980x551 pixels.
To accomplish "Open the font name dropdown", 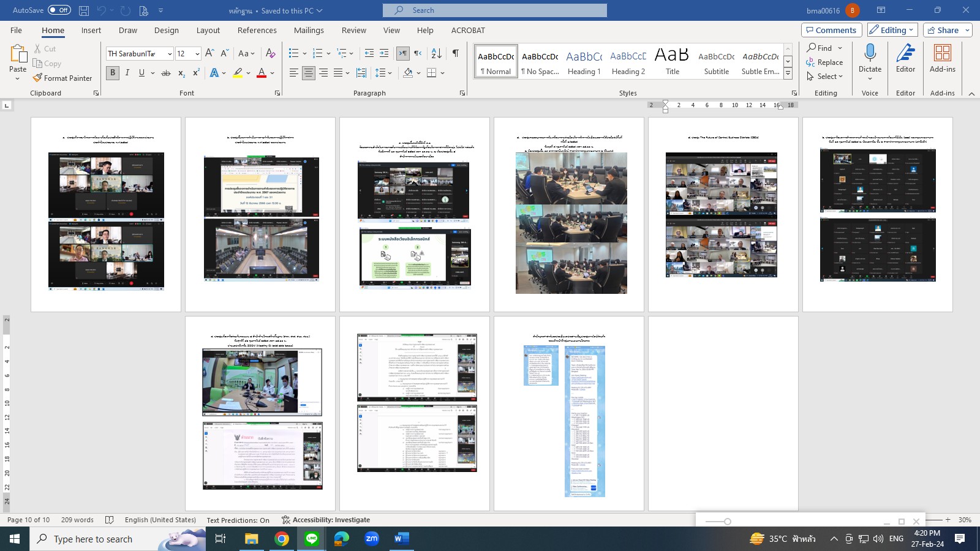I will tap(170, 54).
